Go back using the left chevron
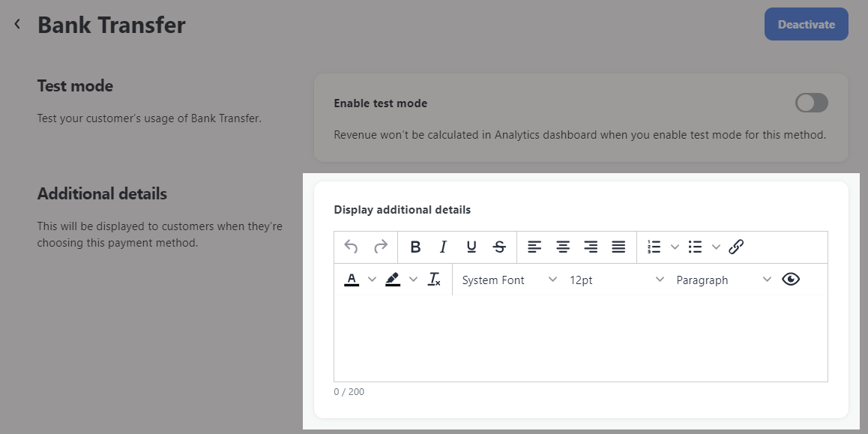 [18, 24]
